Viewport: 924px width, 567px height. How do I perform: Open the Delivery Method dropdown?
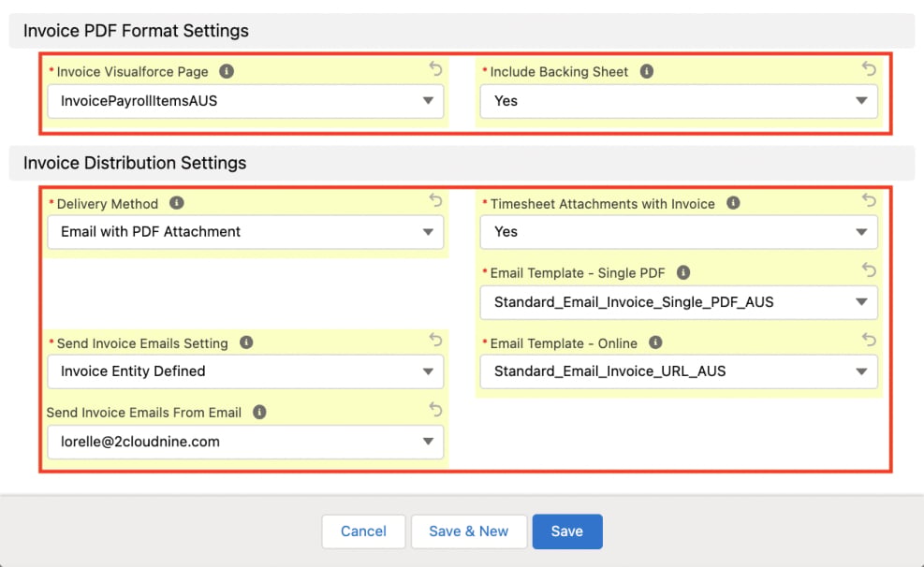tap(245, 232)
